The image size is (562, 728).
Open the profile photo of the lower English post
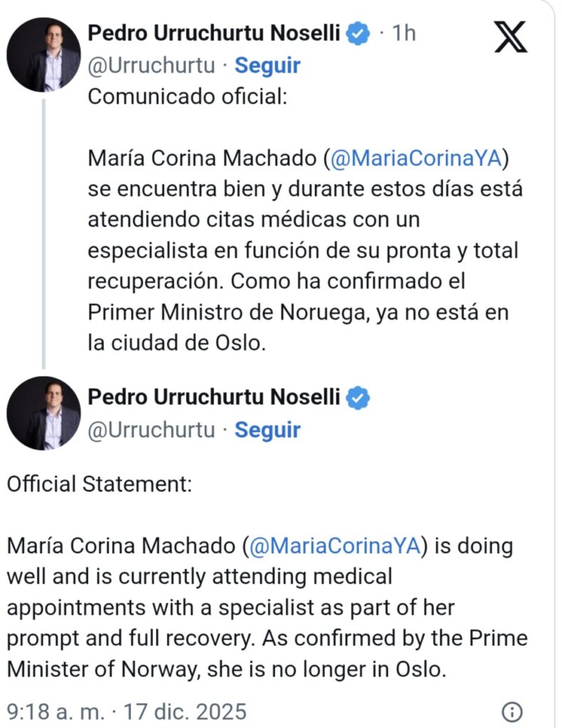coord(43,413)
